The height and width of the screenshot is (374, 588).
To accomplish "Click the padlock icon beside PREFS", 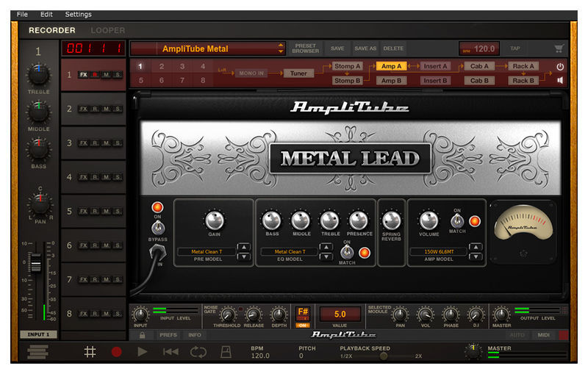I will (x=142, y=335).
